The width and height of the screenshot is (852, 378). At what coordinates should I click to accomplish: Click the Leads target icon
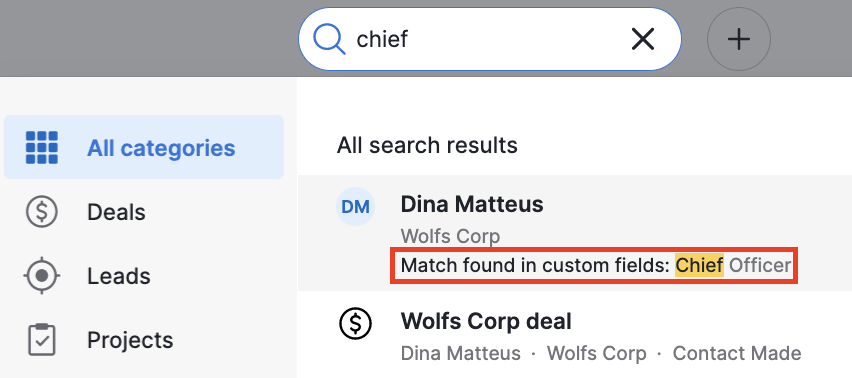click(42, 275)
